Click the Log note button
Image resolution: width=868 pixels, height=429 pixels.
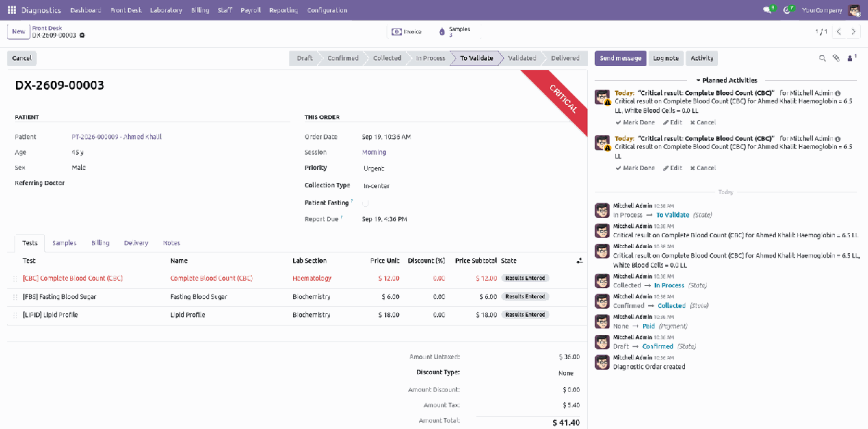[665, 58]
